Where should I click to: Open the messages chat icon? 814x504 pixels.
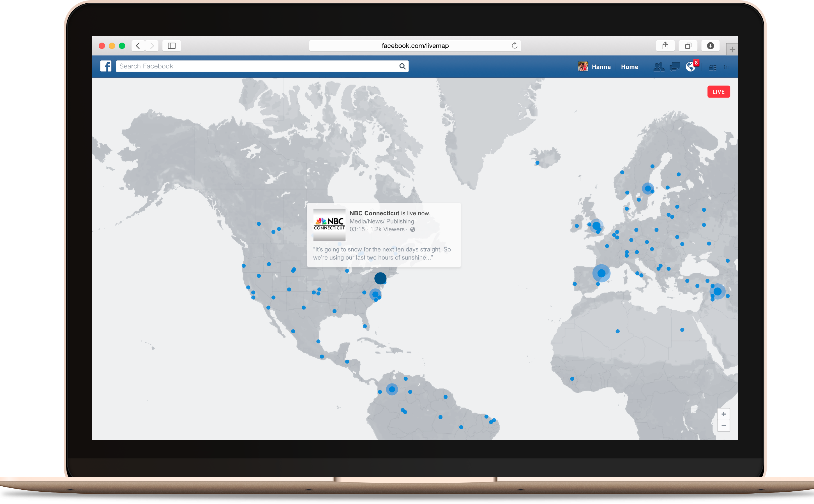click(675, 67)
